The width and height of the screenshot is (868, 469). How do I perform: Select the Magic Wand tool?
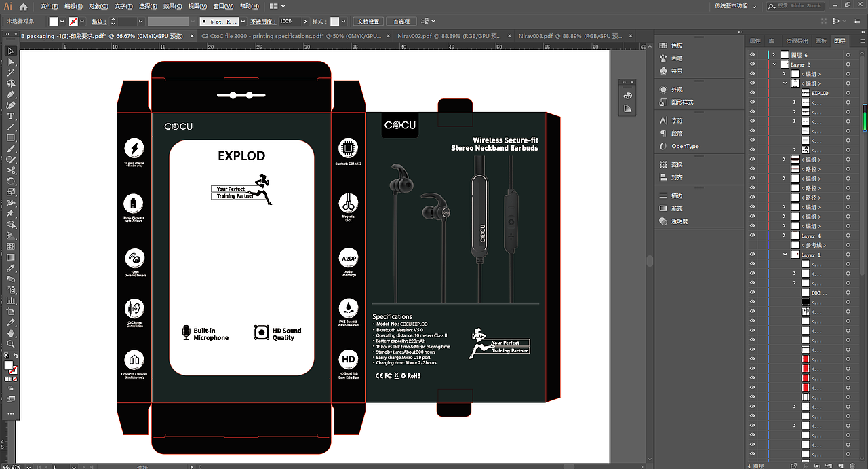point(11,73)
